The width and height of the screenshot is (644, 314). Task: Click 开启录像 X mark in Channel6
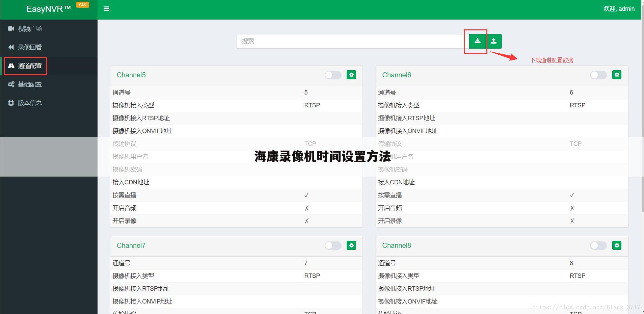click(572, 221)
